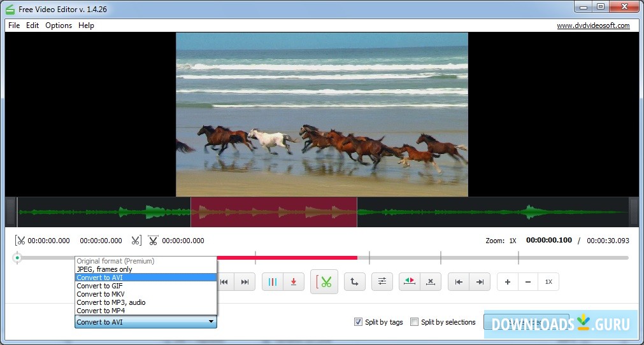Close the Free Video Editor window

624,6
